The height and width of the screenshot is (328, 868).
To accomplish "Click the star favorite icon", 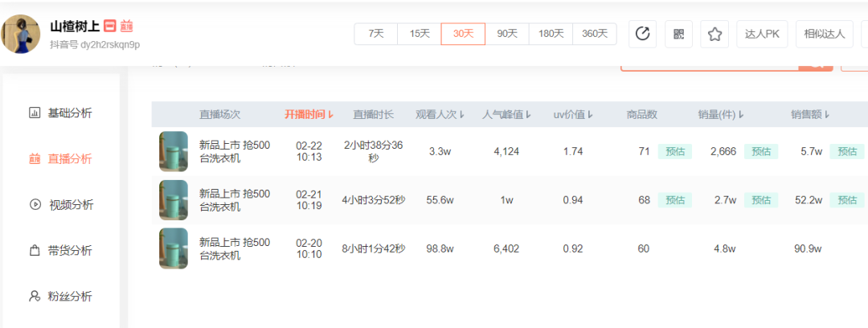I will pos(714,34).
